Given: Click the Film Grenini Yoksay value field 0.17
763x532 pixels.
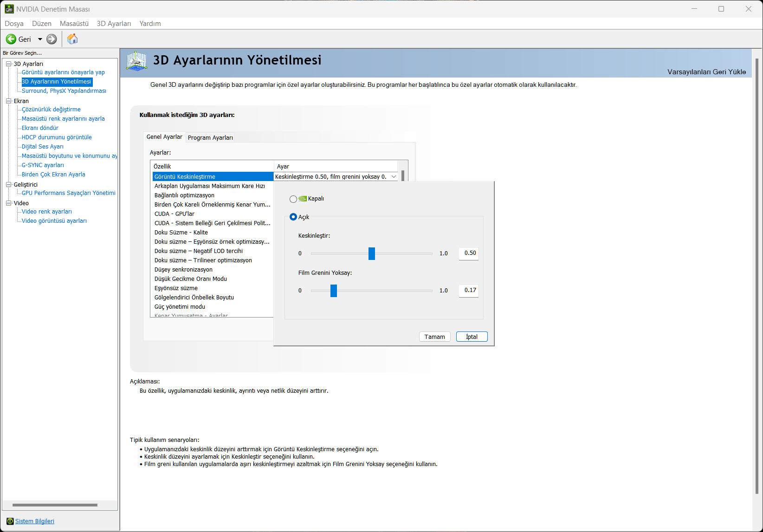Looking at the screenshot, I should [469, 291].
